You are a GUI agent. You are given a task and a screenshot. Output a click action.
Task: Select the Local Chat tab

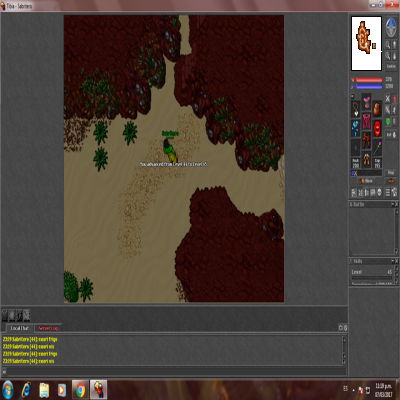click(x=20, y=328)
